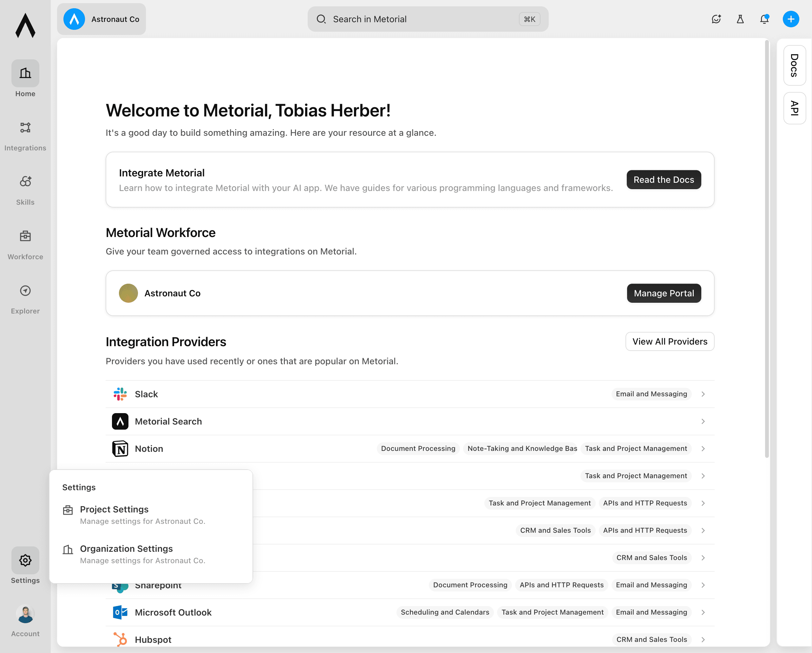
Task: Click the Manage Portal button
Action: point(664,293)
